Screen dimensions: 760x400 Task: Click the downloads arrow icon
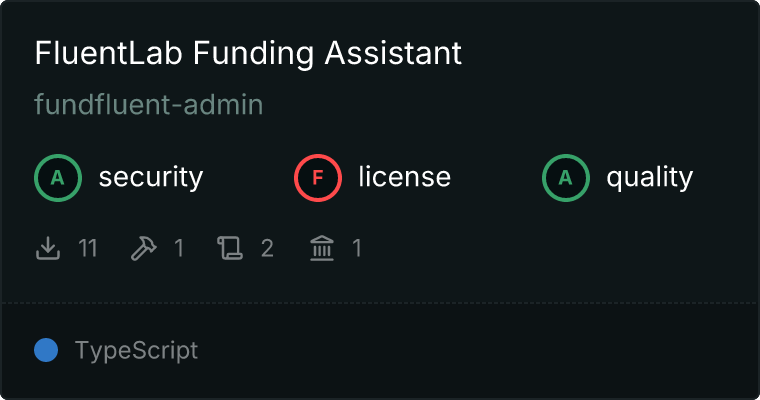pos(48,248)
